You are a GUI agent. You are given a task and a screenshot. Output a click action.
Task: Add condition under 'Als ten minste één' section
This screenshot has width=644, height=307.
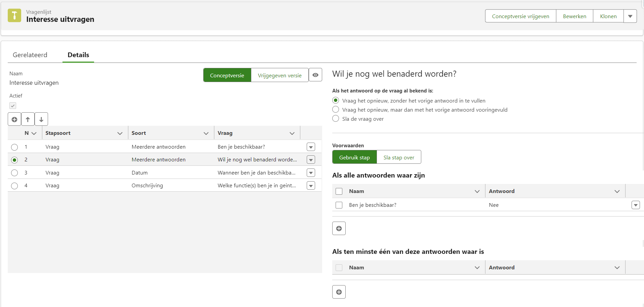click(x=339, y=292)
